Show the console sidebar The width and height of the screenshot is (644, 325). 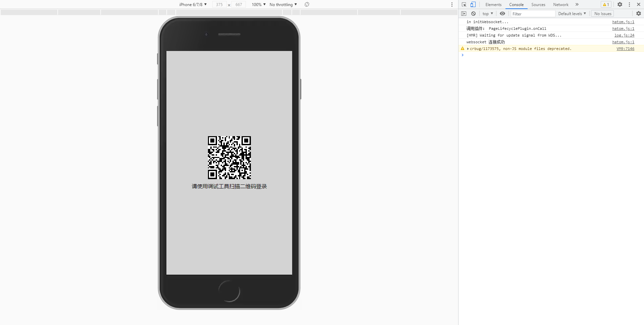464,13
